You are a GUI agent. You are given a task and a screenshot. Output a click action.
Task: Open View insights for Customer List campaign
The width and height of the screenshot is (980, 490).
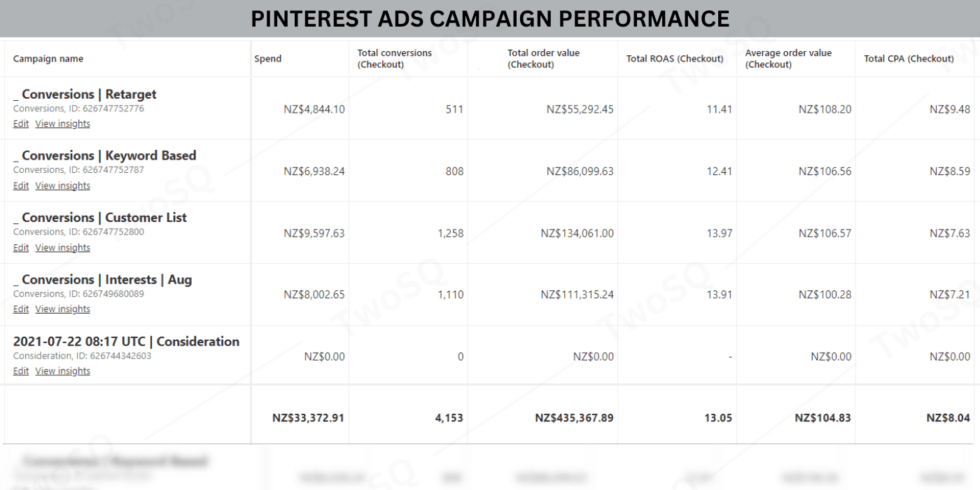click(x=62, y=248)
